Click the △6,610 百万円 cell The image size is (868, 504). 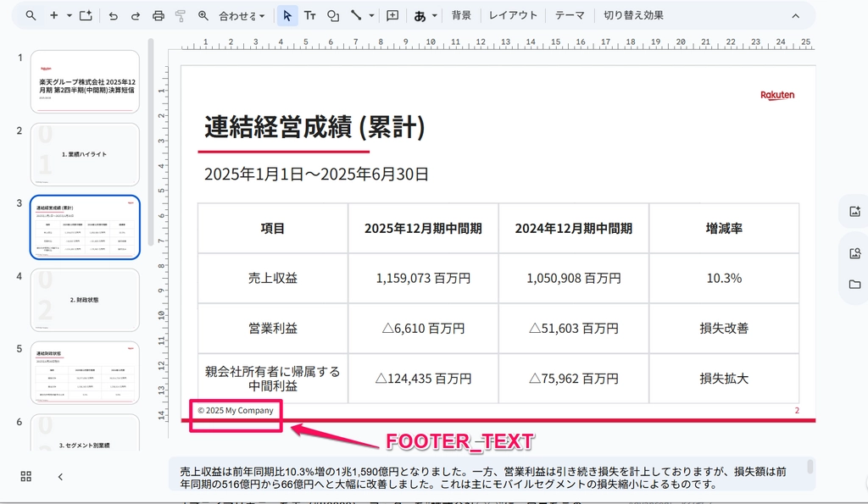[x=423, y=329]
